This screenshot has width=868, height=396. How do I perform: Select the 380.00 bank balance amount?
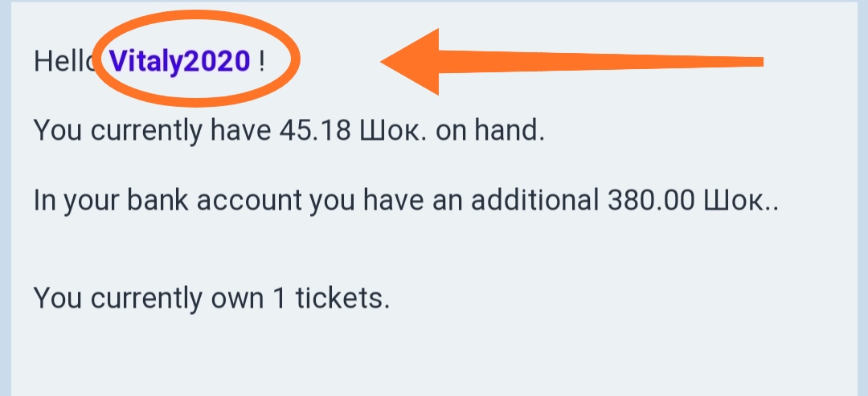tap(648, 200)
